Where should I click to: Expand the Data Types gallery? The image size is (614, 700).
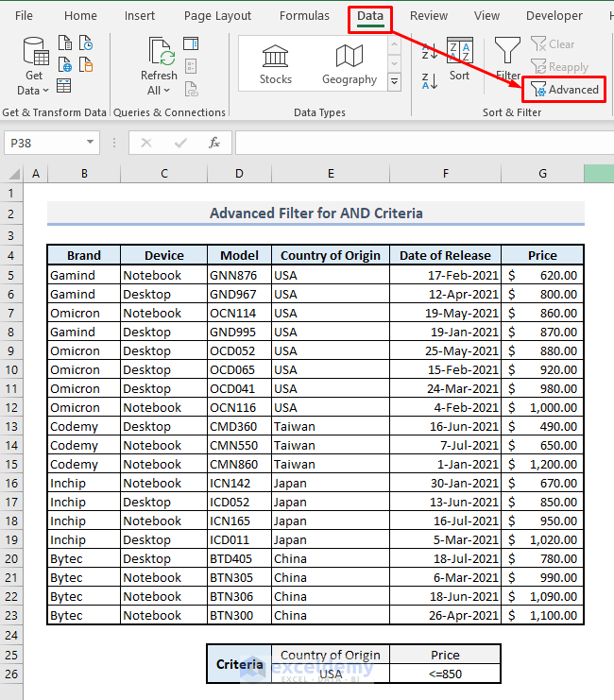(394, 81)
